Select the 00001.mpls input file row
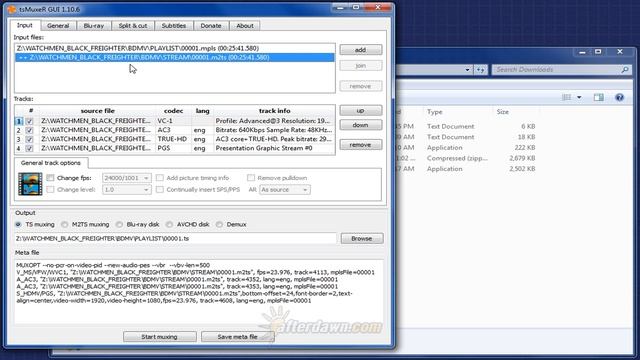The height and width of the screenshot is (360, 640). point(175,48)
